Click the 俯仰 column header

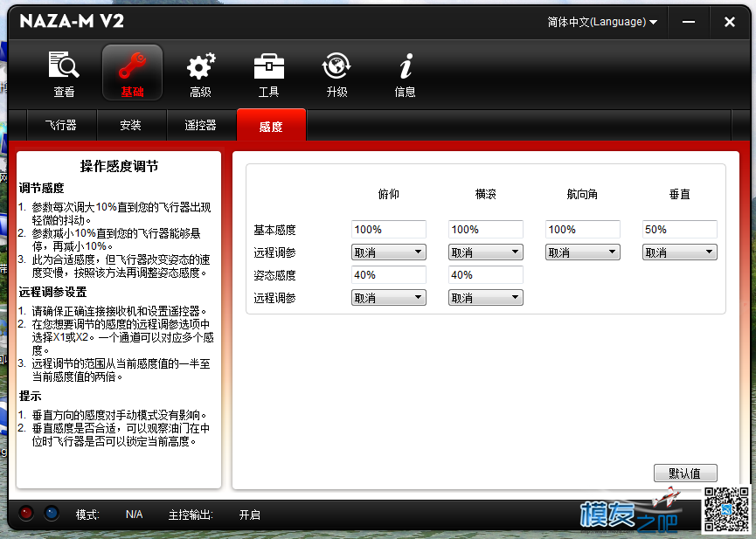[389, 194]
